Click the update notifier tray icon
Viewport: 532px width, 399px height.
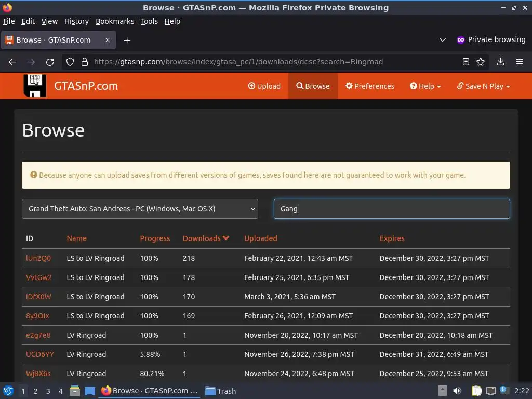pos(504,390)
